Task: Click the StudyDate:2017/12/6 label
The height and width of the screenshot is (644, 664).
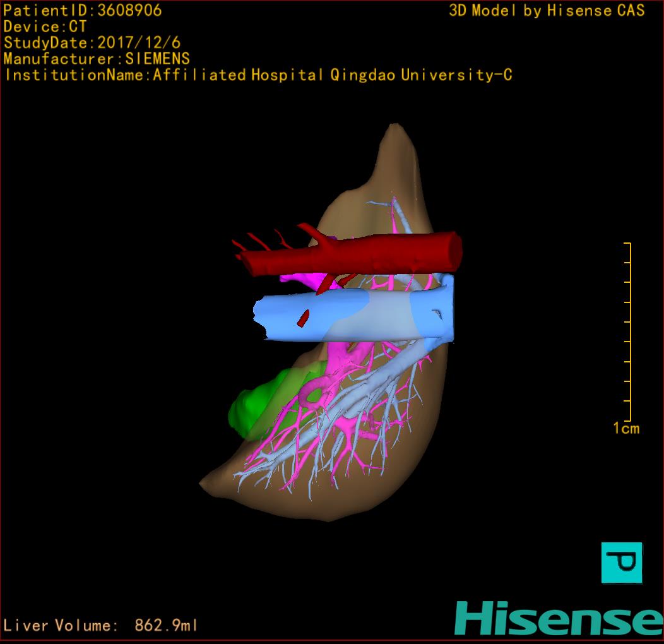Action: [x=92, y=43]
